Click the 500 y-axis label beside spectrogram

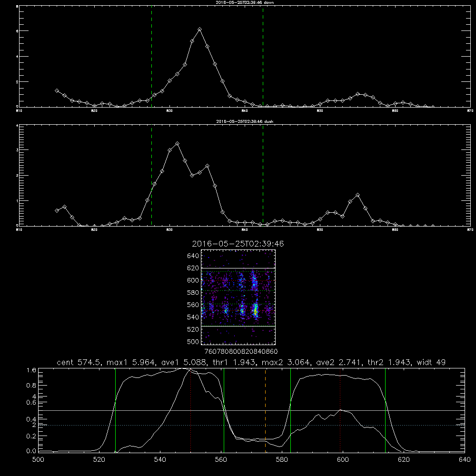click(193, 341)
